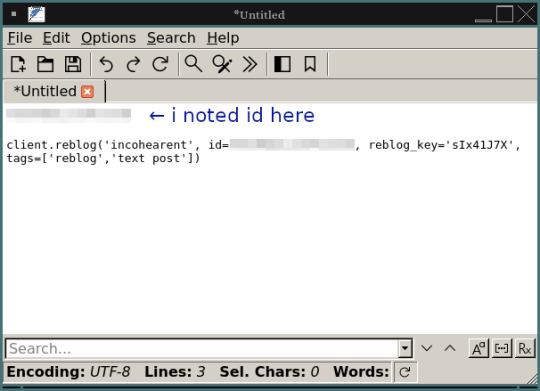The height and width of the screenshot is (391, 540).
Task: Click the window menu icon in title bar
Action: click(14, 14)
